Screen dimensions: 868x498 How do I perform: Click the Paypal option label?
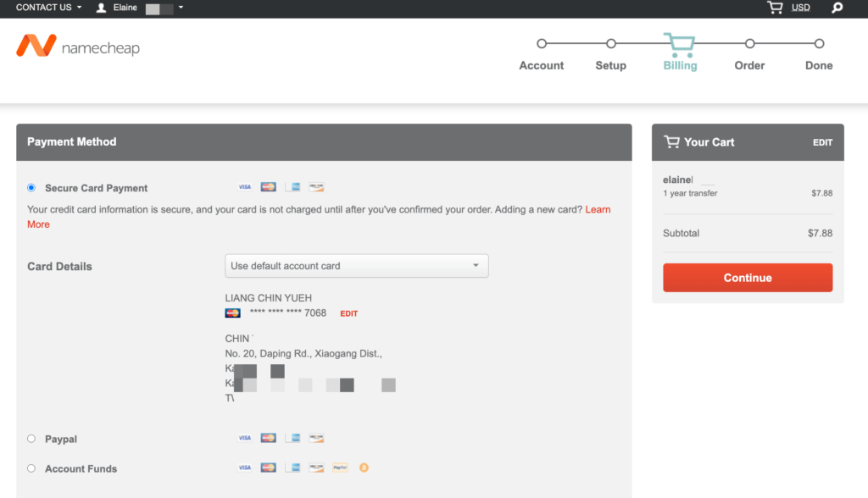coord(61,440)
